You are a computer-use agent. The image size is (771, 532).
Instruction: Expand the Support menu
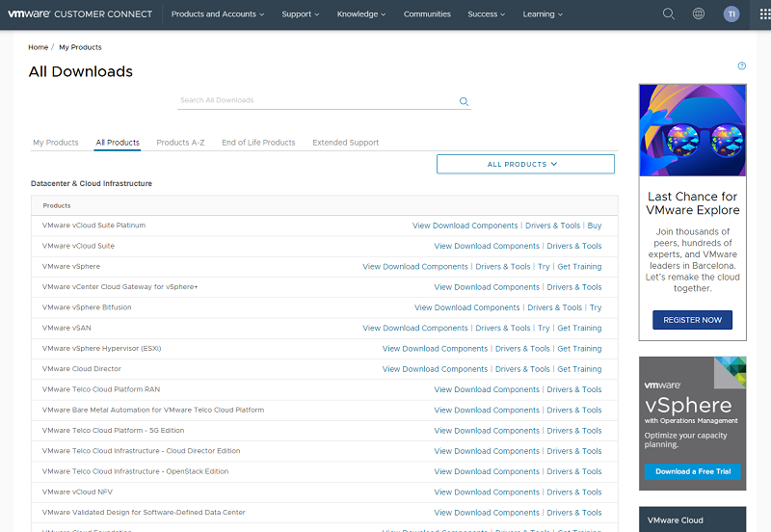[301, 14]
